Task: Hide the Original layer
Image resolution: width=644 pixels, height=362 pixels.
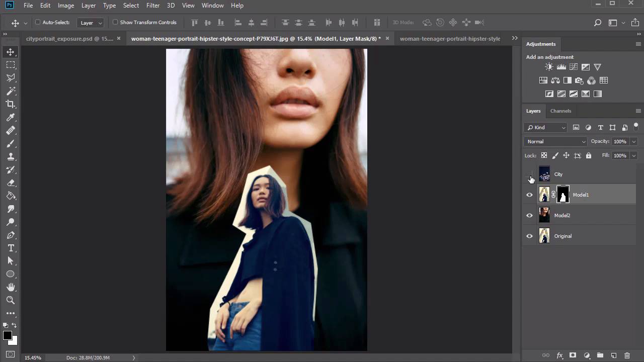Action: (x=529, y=236)
